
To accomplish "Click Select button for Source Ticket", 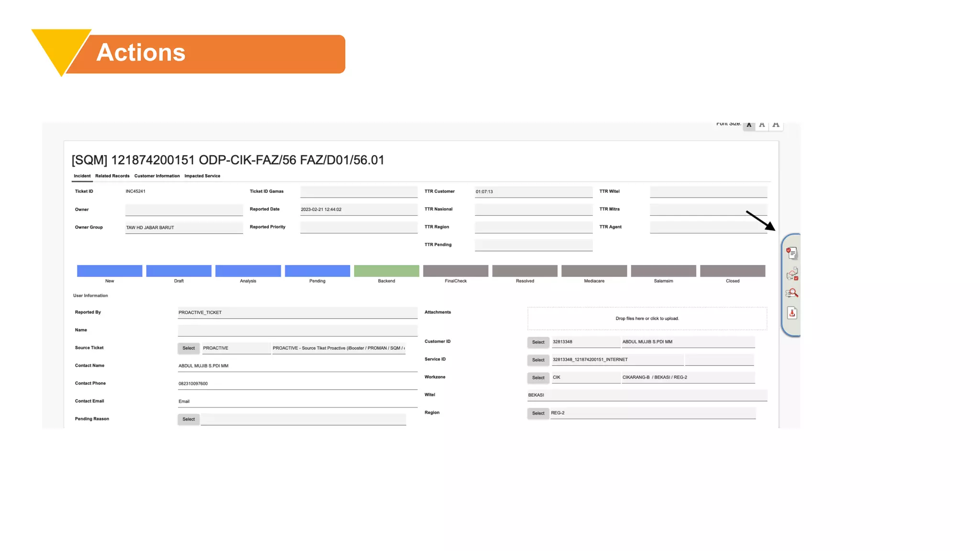I will (x=189, y=348).
